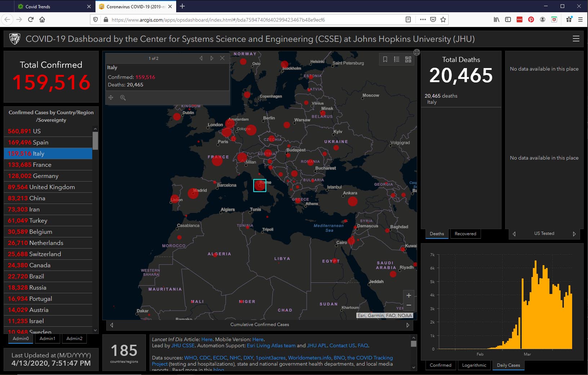The image size is (588, 375).
Task: Switch to the Covid Trends tab
Action: [54, 6]
